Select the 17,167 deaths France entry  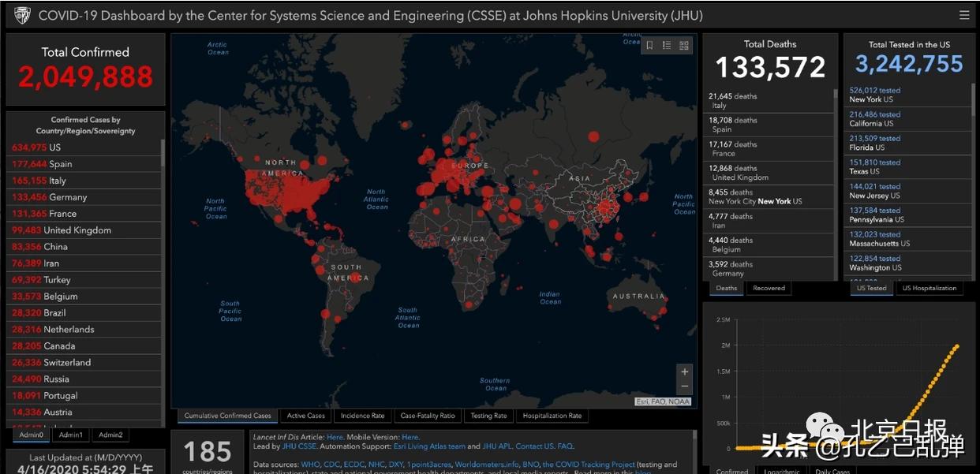(769, 149)
